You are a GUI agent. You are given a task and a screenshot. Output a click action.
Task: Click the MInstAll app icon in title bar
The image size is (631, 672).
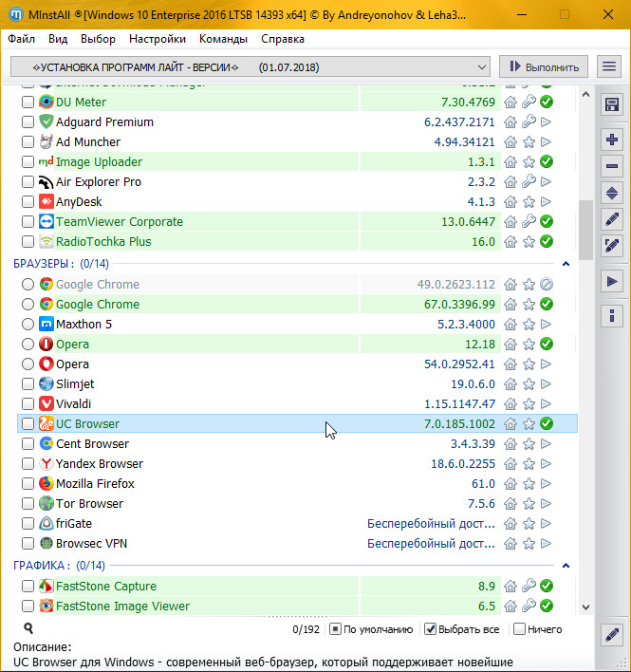16,15
